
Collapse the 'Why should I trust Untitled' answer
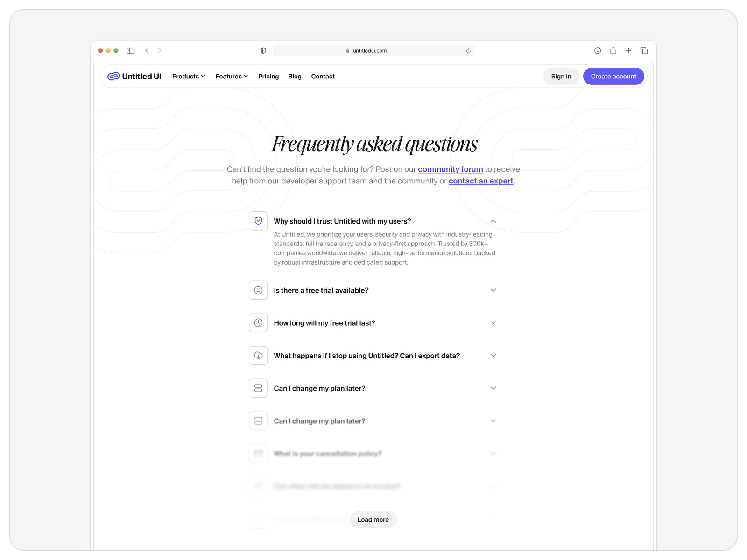(493, 221)
